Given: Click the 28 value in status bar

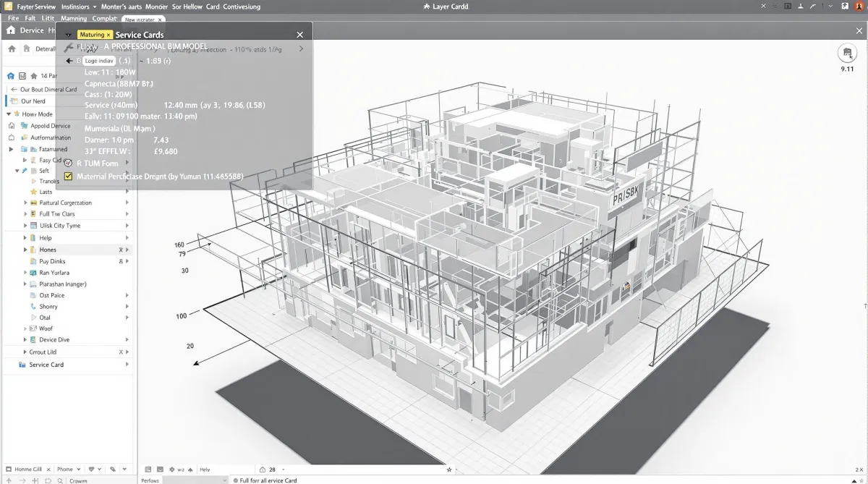Looking at the screenshot, I should point(273,470).
